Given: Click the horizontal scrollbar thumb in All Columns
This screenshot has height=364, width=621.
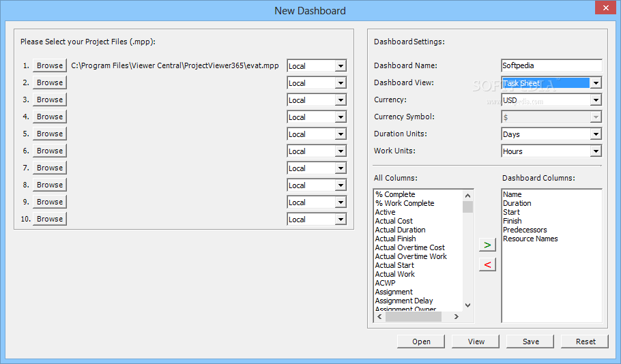Looking at the screenshot, I should 413,316.
